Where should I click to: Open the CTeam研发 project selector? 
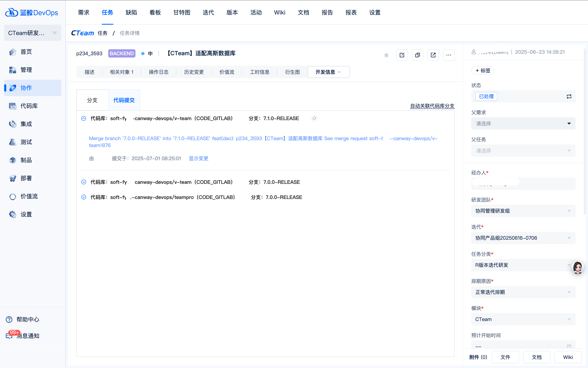coord(32,33)
